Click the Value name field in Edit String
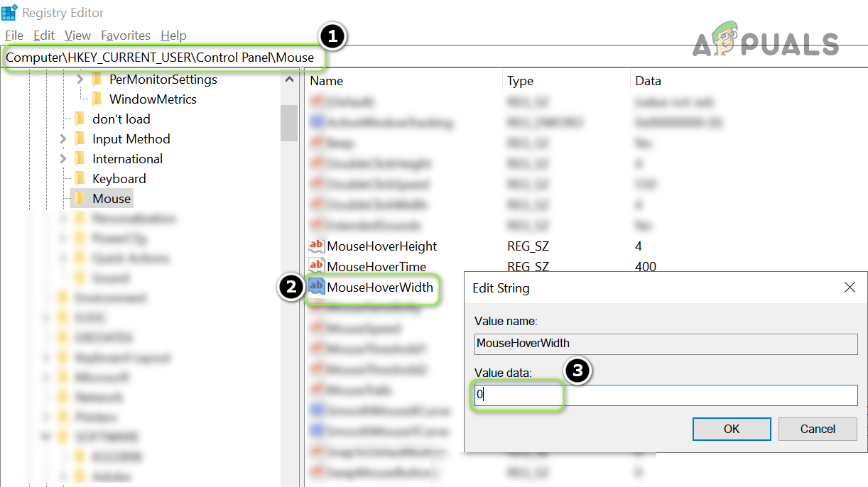The height and width of the screenshot is (487, 868). pos(666,344)
